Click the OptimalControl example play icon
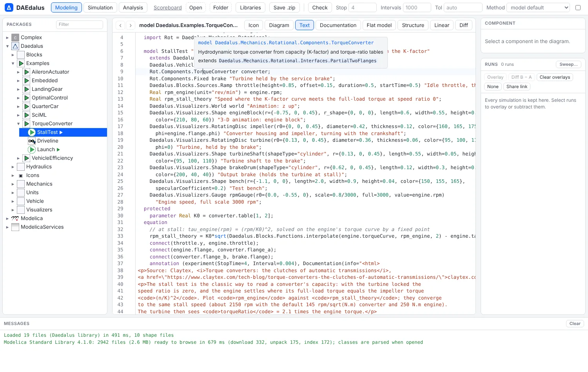 point(26,98)
